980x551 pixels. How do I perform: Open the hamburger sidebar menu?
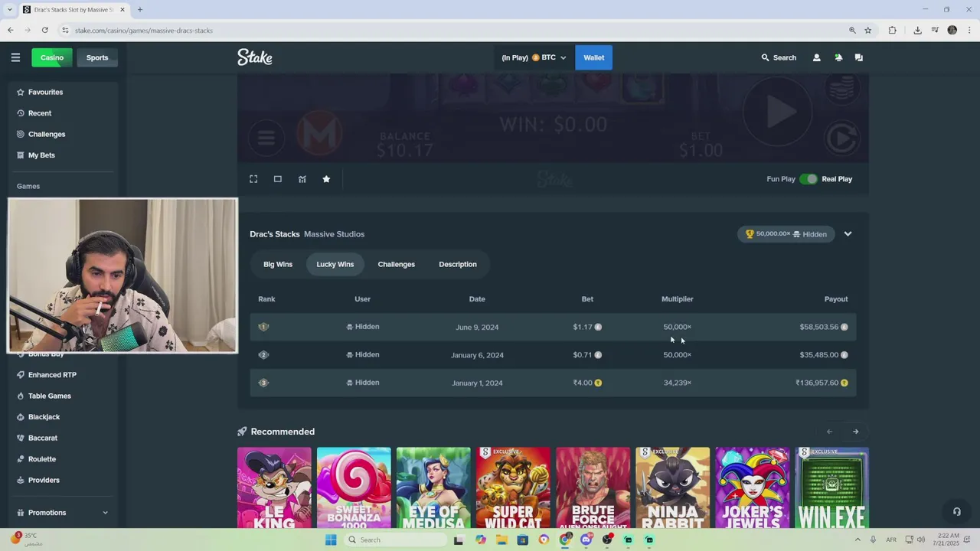(x=15, y=57)
